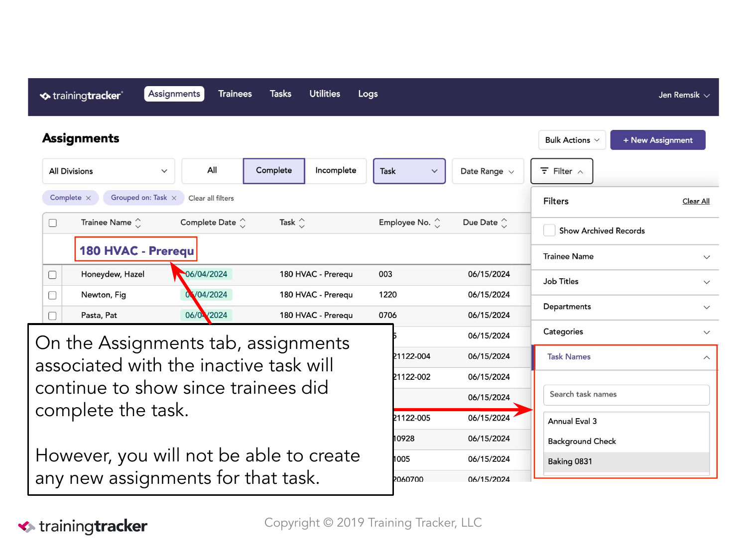747x560 pixels.
Task: Select the Incomplete status tab
Action: pyautogui.click(x=336, y=171)
